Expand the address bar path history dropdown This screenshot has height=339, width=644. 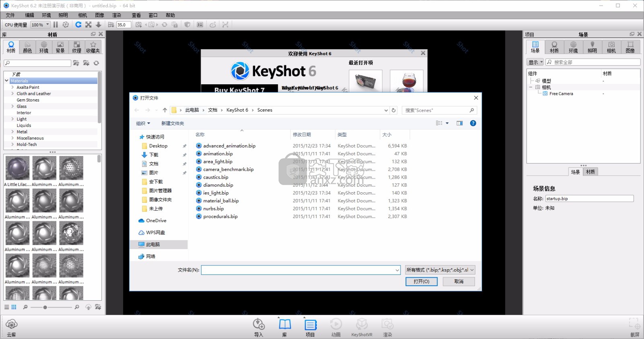pos(386,110)
